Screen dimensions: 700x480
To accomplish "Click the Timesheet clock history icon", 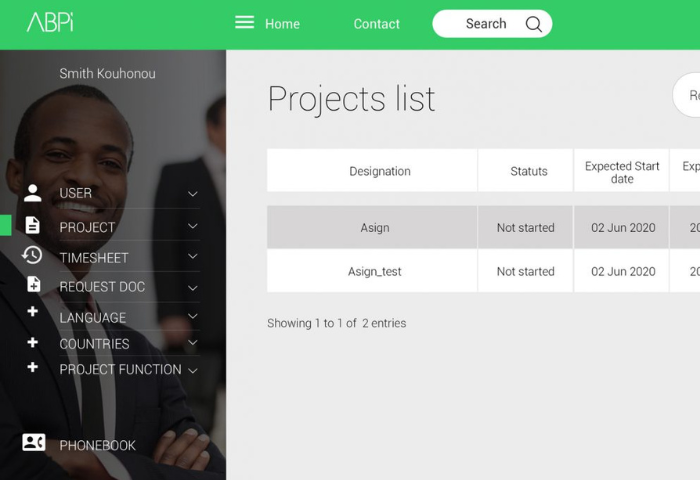I will (x=33, y=256).
